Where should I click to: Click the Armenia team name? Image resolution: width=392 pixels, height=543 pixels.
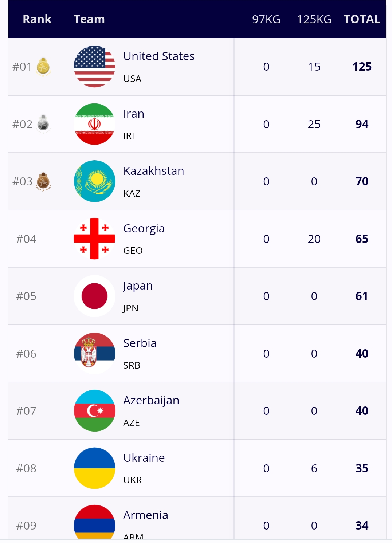pos(146,515)
